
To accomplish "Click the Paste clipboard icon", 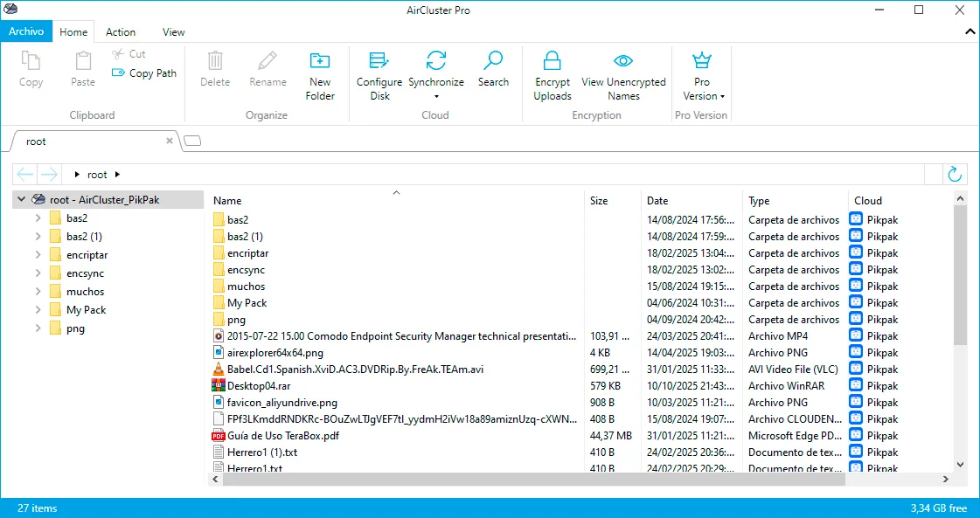I will click(x=83, y=60).
